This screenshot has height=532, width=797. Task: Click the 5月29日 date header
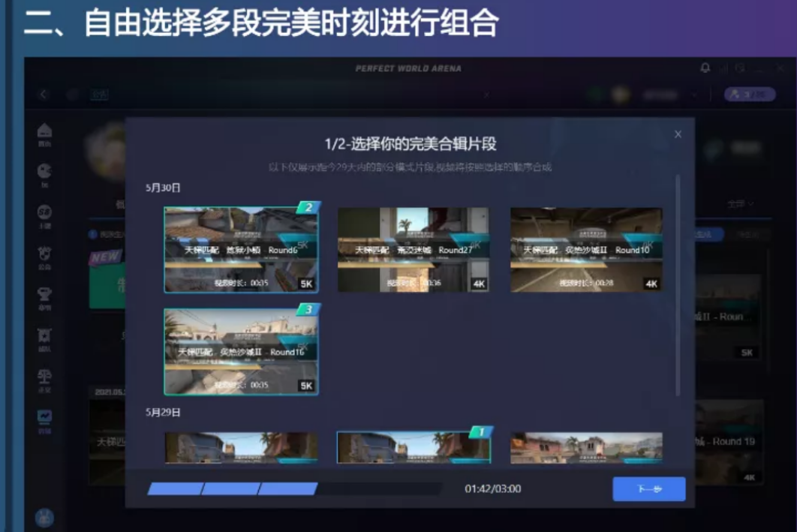[163, 412]
